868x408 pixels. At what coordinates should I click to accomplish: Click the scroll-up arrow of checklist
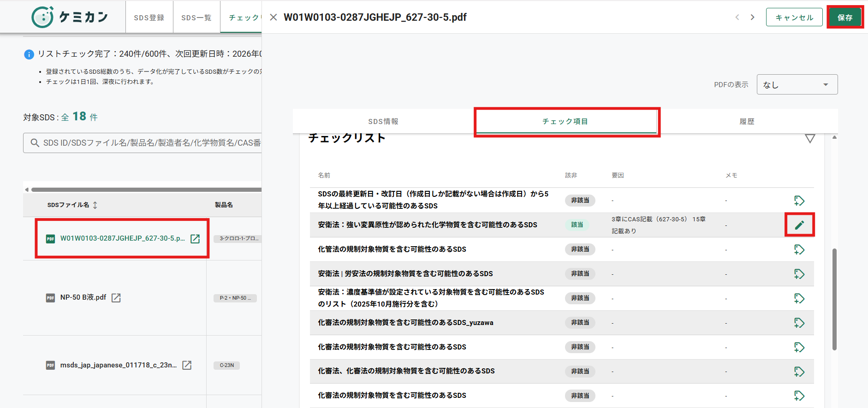coord(834,137)
